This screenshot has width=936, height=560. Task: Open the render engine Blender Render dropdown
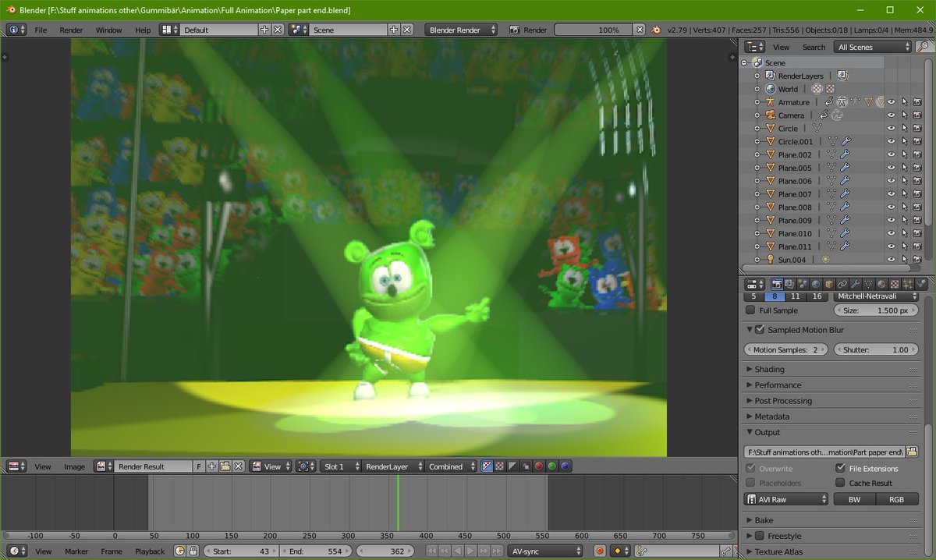tap(462, 30)
